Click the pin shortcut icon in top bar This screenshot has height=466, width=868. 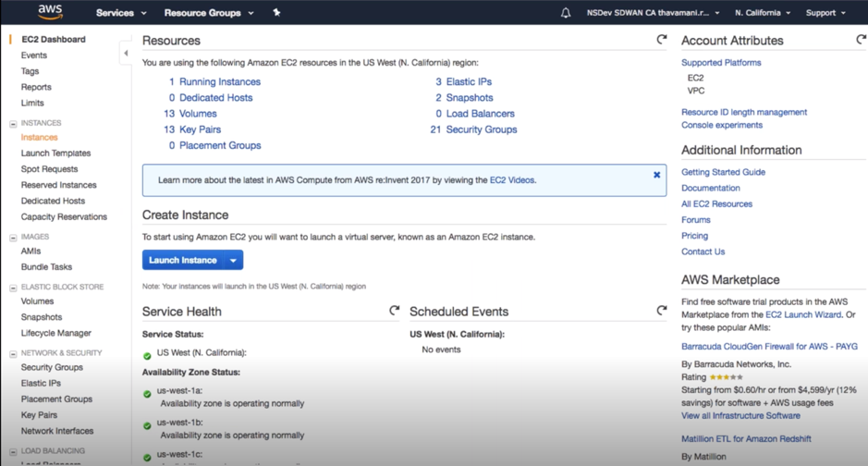click(276, 12)
